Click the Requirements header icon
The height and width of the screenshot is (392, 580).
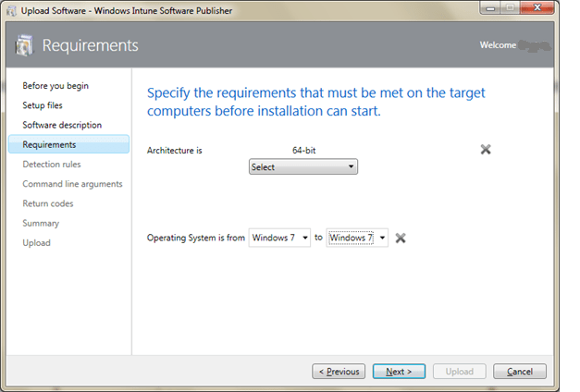coord(25,45)
